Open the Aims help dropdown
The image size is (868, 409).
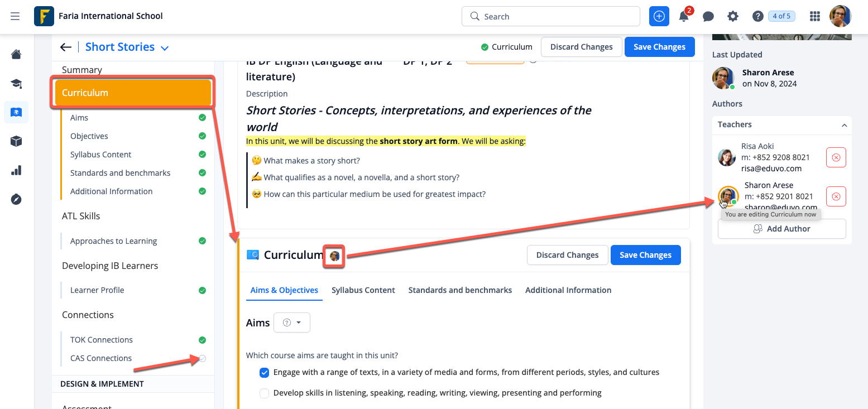pyautogui.click(x=291, y=323)
